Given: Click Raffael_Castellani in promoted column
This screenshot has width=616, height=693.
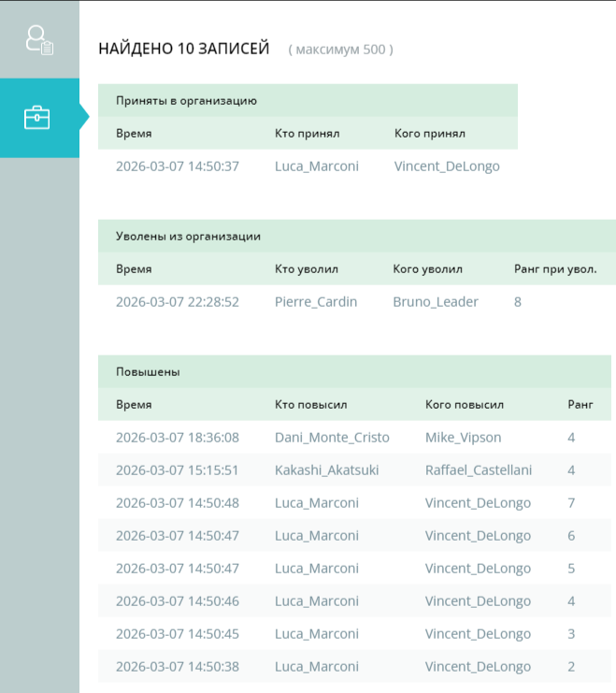Looking at the screenshot, I should 478,470.
